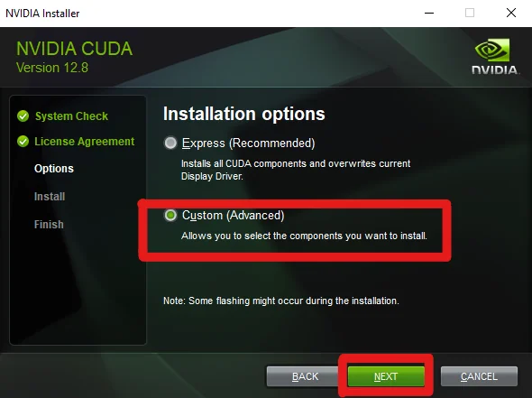The height and width of the screenshot is (398, 532).
Task: Select the Custom (Advanced) radio button circle
Action: pos(170,215)
